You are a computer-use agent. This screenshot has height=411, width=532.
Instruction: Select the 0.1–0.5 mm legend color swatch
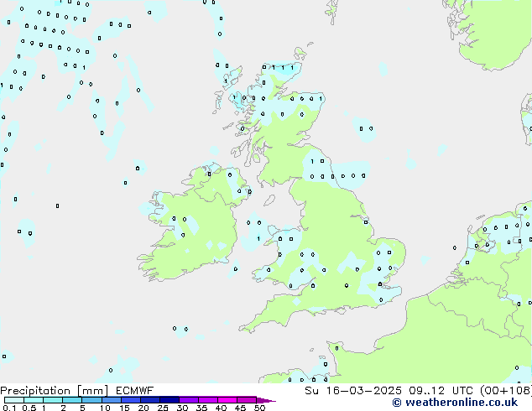14,400
